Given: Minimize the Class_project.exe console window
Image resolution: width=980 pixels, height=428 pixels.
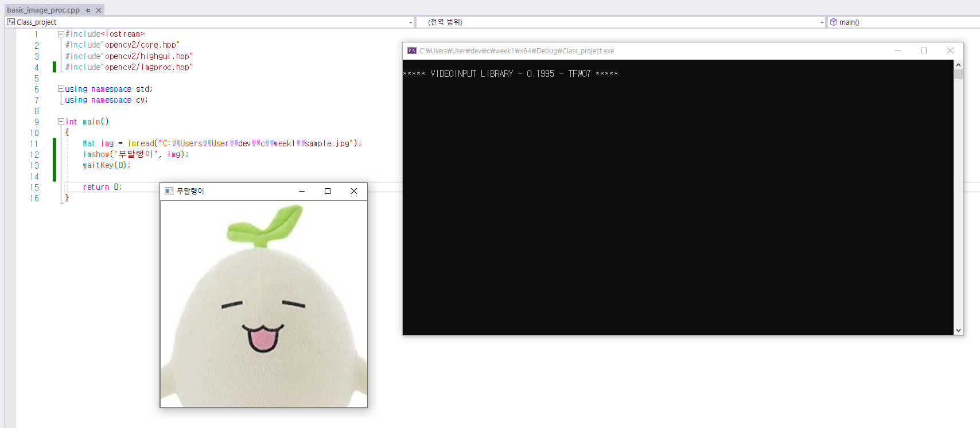Looking at the screenshot, I should 898,50.
